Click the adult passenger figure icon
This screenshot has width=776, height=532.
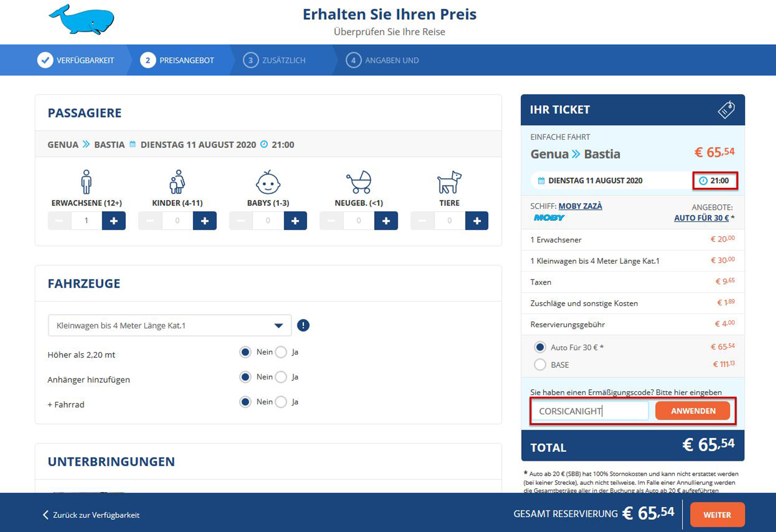[x=86, y=182]
